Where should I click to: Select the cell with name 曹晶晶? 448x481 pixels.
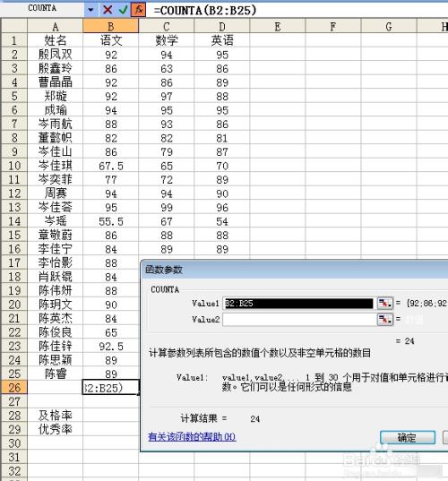click(56, 82)
